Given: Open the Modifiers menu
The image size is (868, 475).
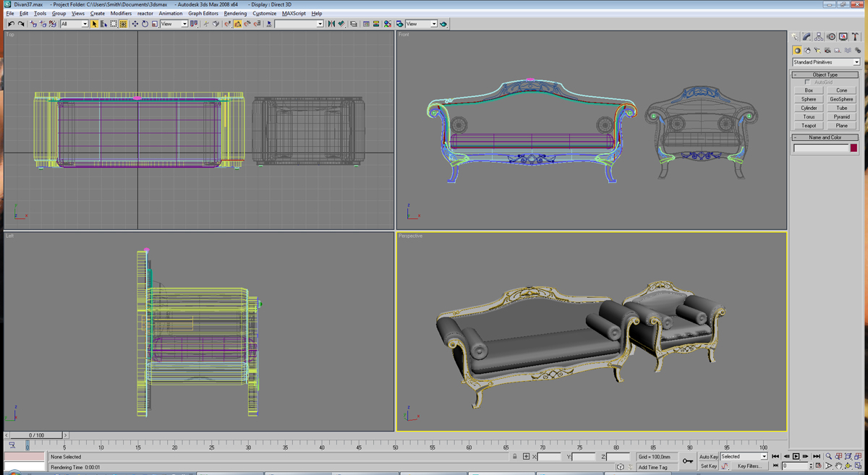Looking at the screenshot, I should coord(121,13).
